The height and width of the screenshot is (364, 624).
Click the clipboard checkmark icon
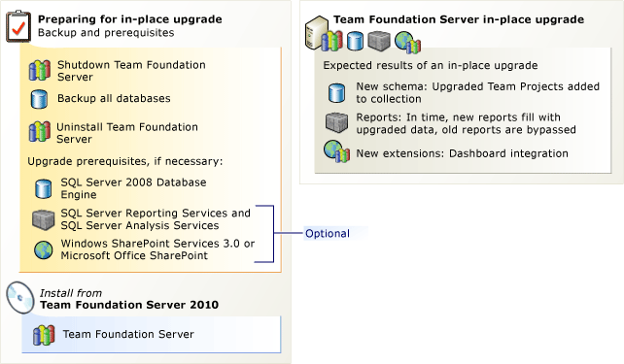tap(18, 26)
